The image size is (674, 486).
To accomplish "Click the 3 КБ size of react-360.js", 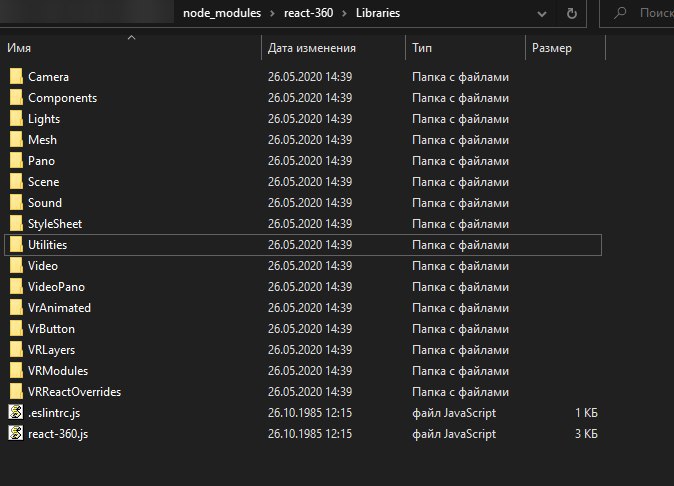I will [x=586, y=434].
